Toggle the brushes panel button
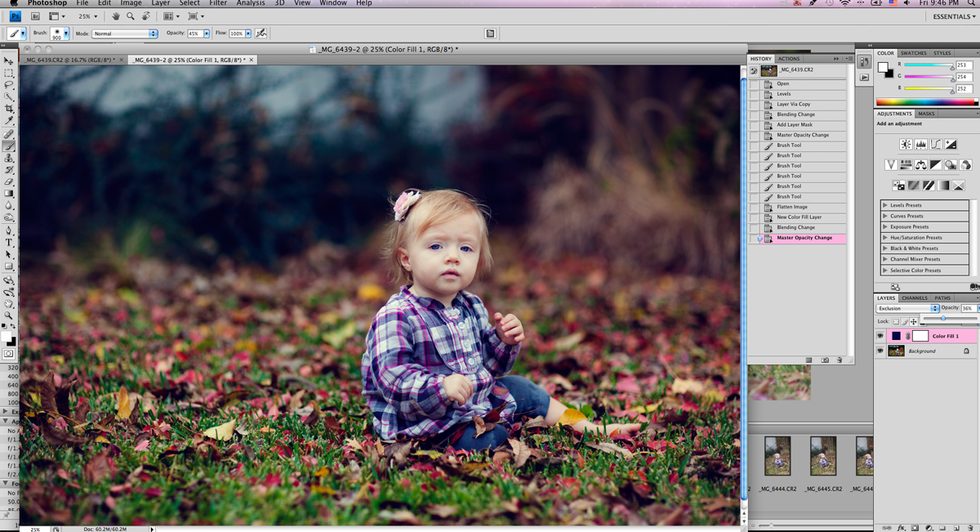The width and height of the screenshot is (980, 532). pyautogui.click(x=490, y=34)
